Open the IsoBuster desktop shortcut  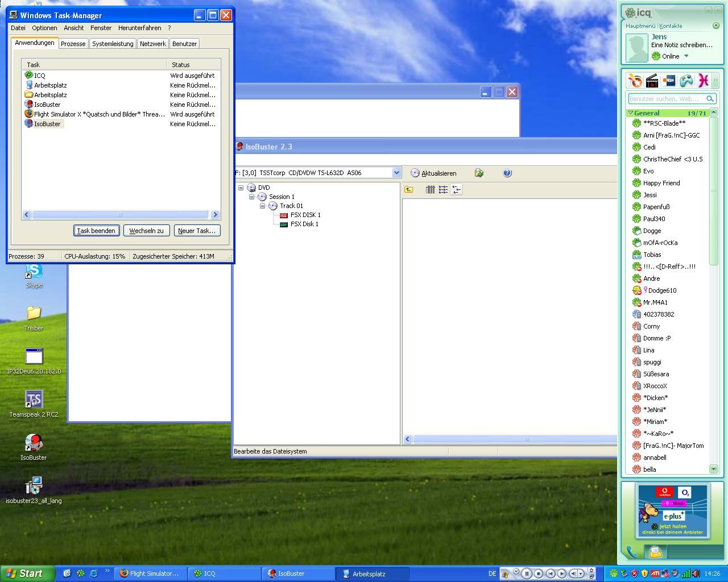(34, 447)
